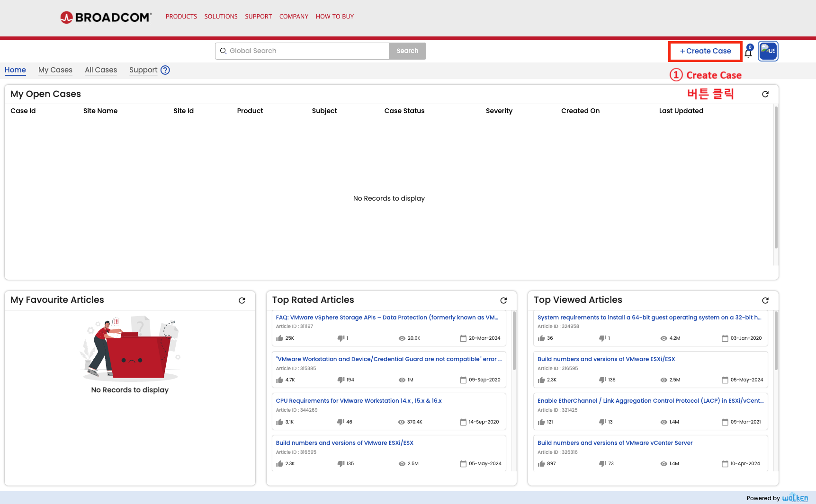
Task: Open the SUPPORT menu in header
Action: pyautogui.click(x=258, y=17)
